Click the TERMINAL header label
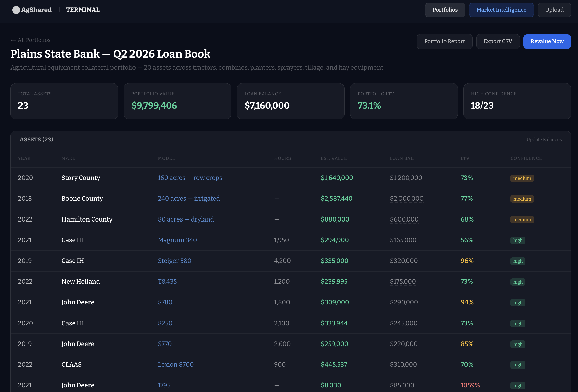 [83, 10]
